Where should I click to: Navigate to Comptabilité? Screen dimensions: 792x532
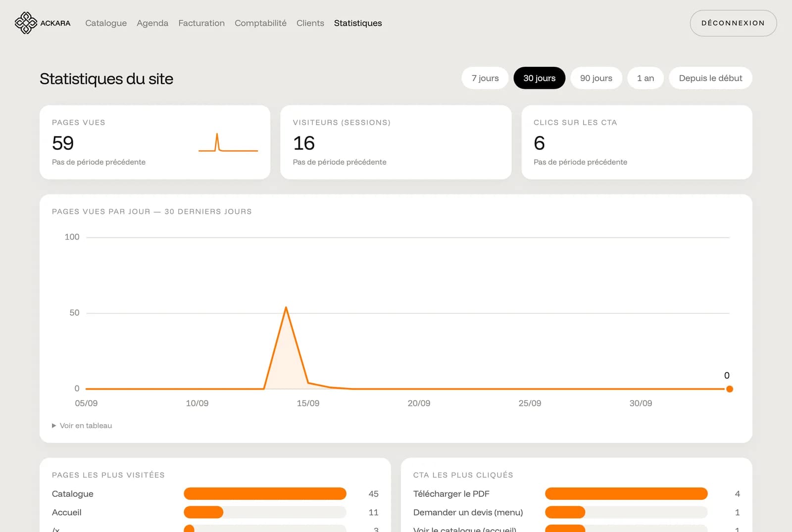[260, 23]
